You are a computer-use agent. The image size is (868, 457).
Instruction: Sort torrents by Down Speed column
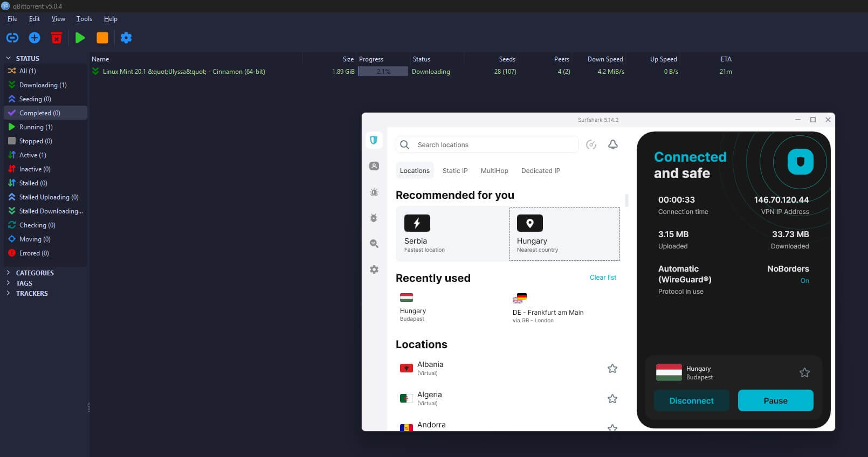[605, 59]
